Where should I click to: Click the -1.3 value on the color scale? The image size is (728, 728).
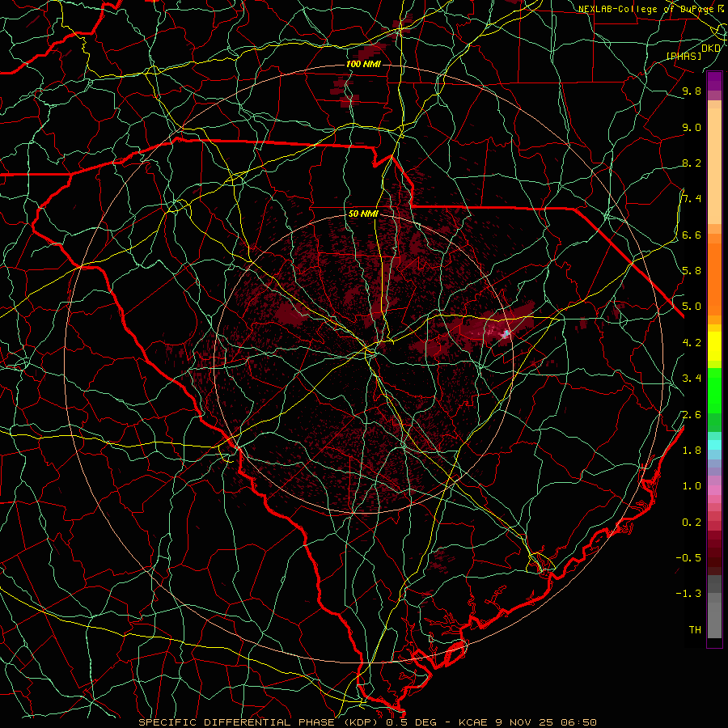pyautogui.click(x=688, y=594)
